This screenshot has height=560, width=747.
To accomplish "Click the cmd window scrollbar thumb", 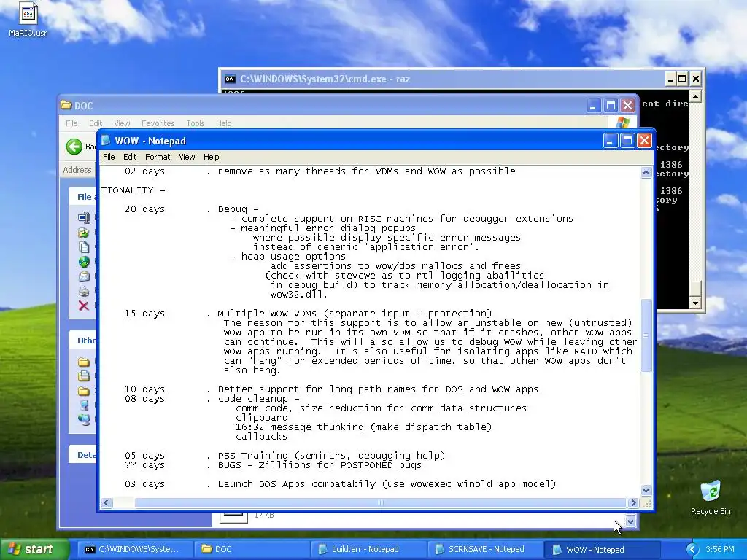I will pyautogui.click(x=695, y=289).
